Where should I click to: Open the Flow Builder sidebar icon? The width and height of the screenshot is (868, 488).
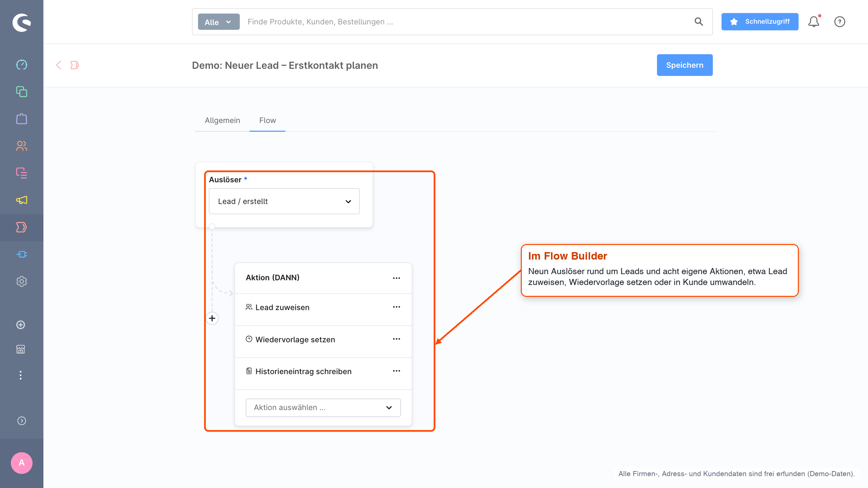point(22,227)
